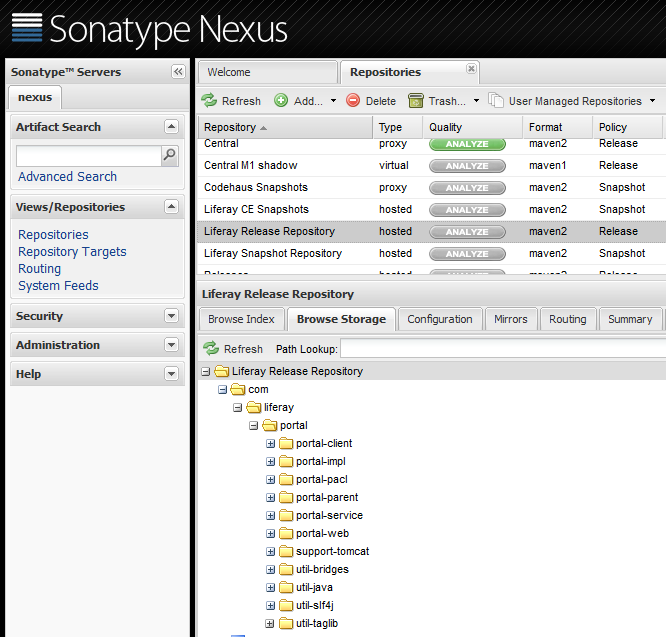Click the Refresh icon in the repositories toolbar
This screenshot has height=637, width=666.
pos(209,101)
